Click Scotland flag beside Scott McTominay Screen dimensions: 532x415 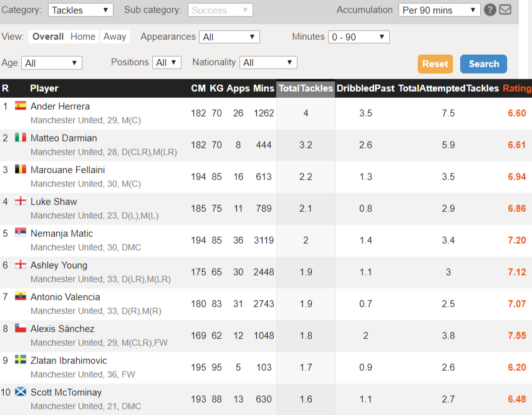(x=21, y=391)
